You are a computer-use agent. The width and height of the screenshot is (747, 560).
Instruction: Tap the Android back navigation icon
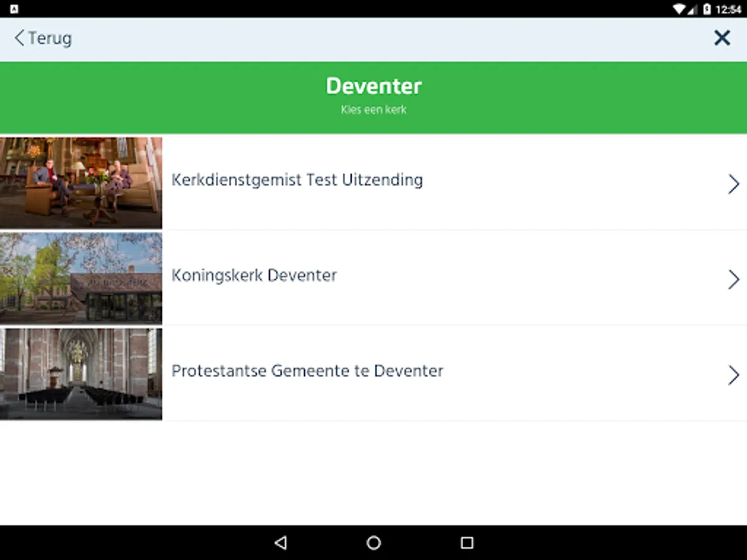(x=281, y=543)
